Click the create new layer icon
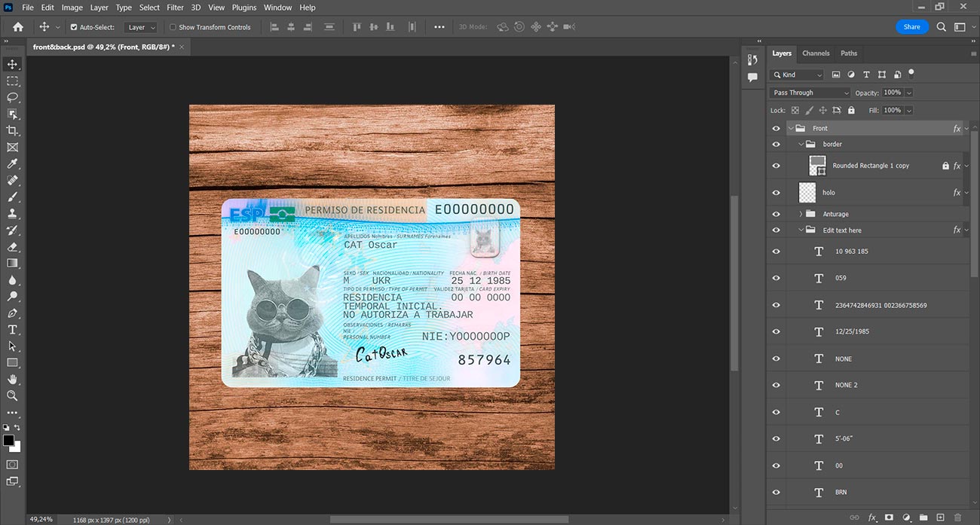 point(940,517)
